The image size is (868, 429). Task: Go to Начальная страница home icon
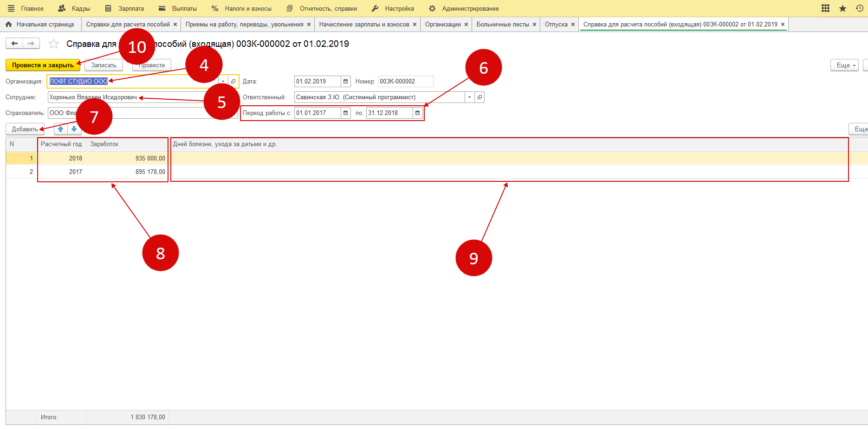coord(8,25)
